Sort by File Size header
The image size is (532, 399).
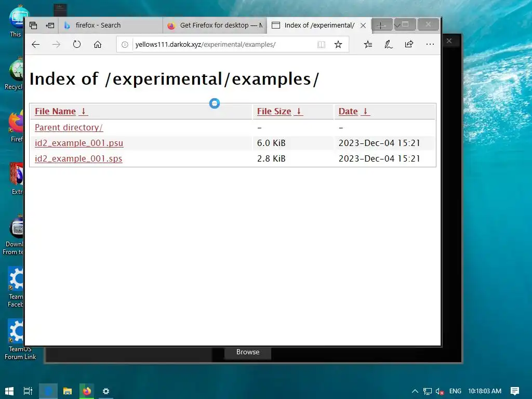pyautogui.click(x=274, y=111)
